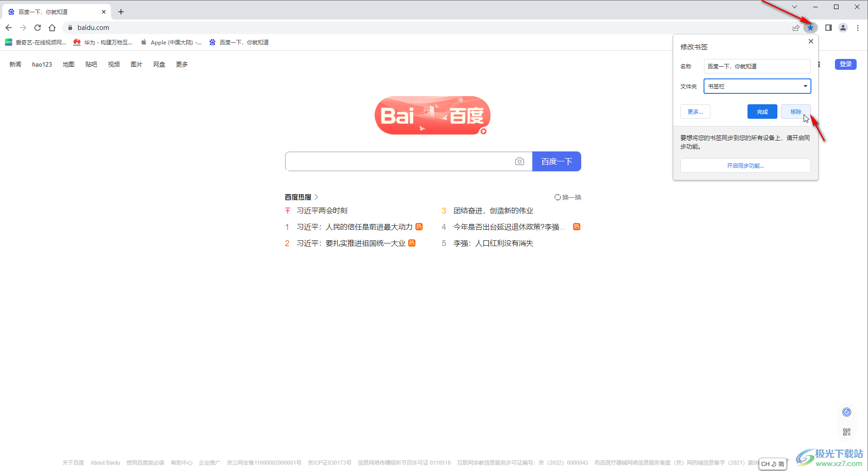Screen dimensions: 868x471
Task: Close the Baidu browser tab
Action: (104, 12)
